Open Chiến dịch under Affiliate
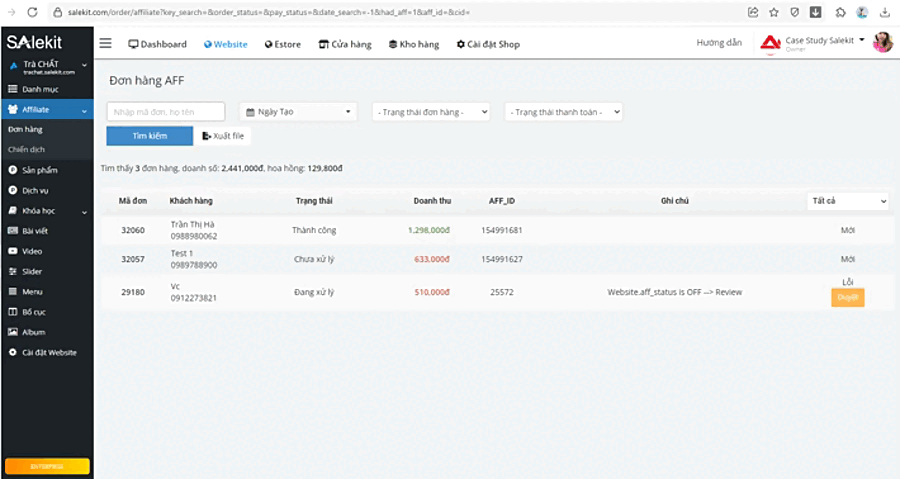 26,149
